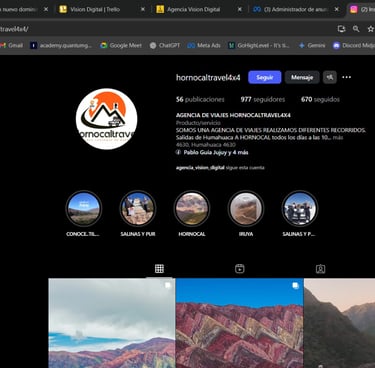The height and width of the screenshot is (368, 375).
Task: Open the HORNOCAL story highlight
Action: click(192, 213)
